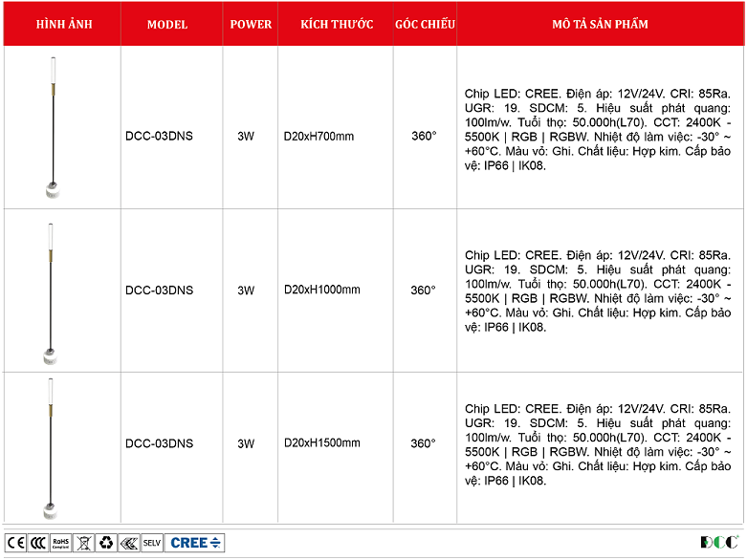Click the D20xH1000mm size cell

(x=321, y=291)
